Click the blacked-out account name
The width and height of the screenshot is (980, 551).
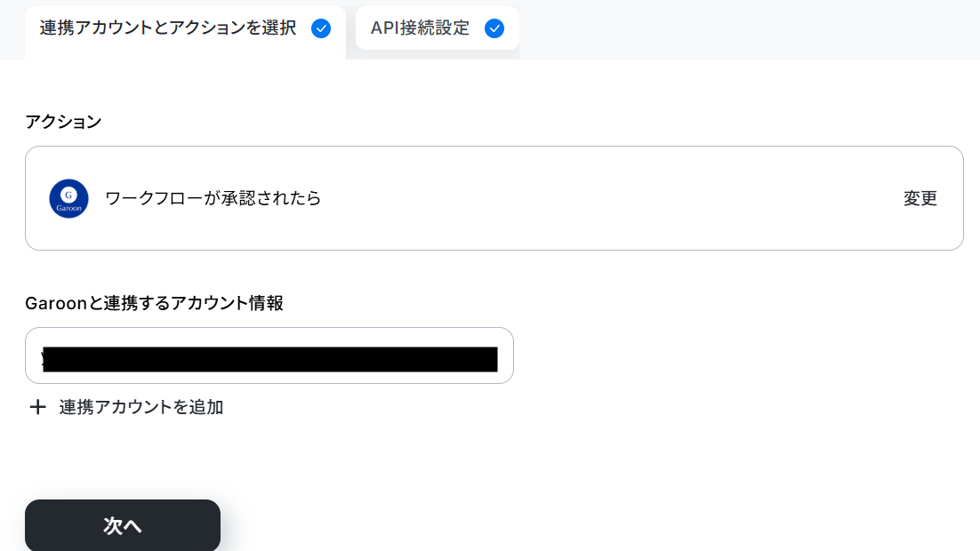(270, 359)
